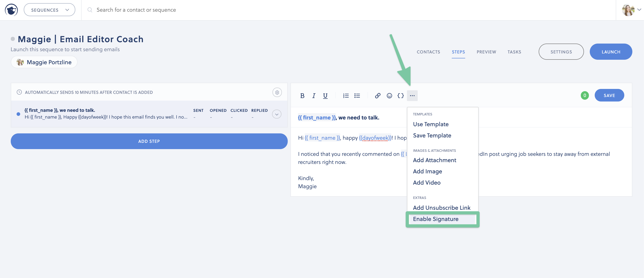Screen dimensions: 644x278
Task: Open the Sequences dropdown
Action: 50,10
